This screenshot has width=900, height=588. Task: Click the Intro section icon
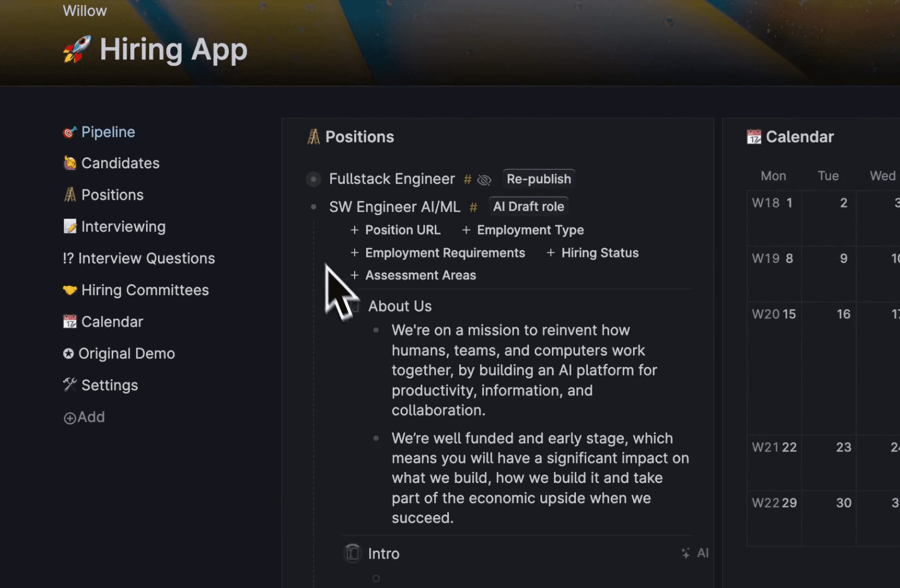point(352,553)
